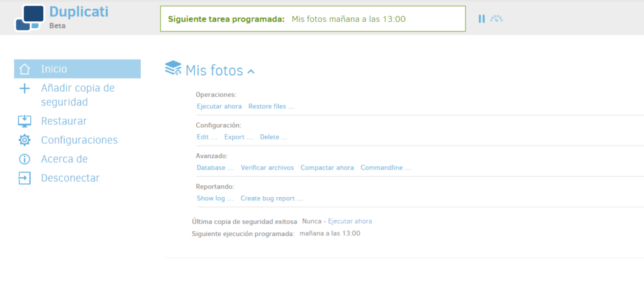The image size is (644, 292).
Task: Click the plus icon for adding backup
Action: click(x=25, y=89)
